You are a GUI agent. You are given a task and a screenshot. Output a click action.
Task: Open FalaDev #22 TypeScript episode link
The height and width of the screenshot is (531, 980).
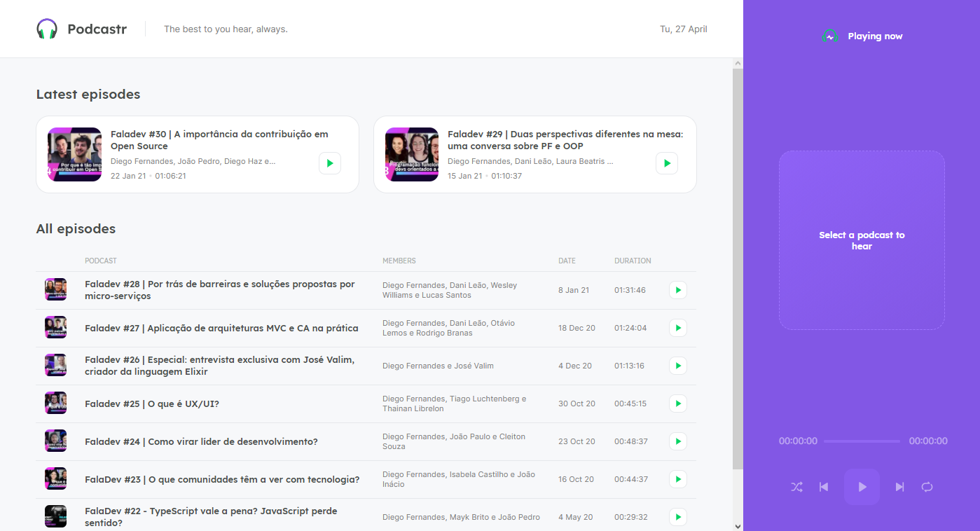tap(211, 517)
